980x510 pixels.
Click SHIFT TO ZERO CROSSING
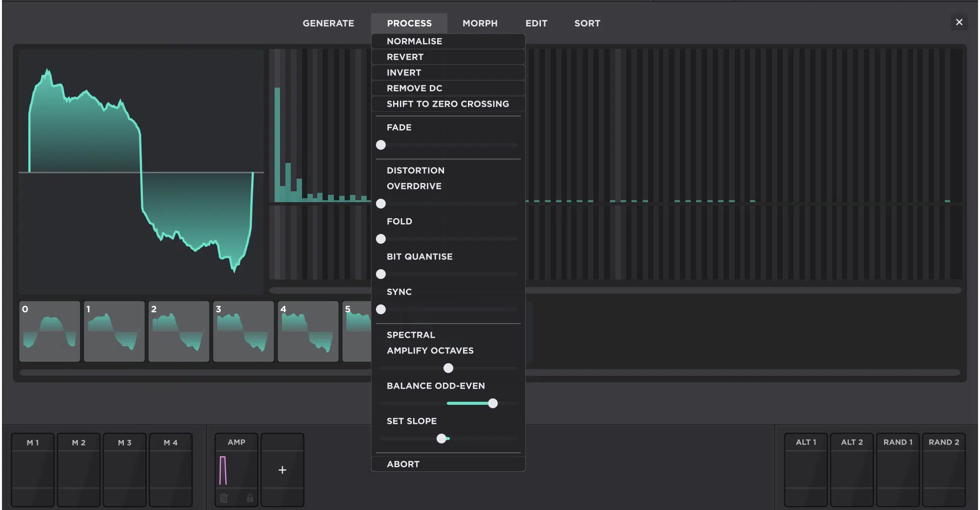click(447, 104)
